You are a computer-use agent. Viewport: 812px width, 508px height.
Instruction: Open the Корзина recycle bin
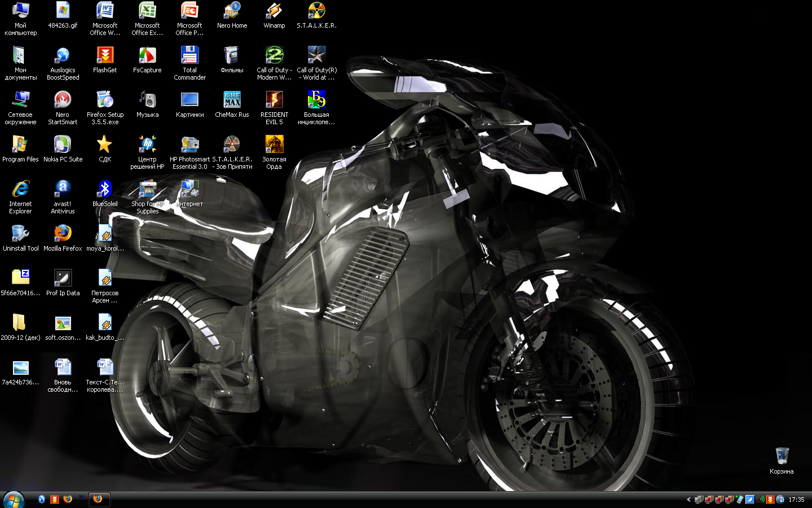coord(782,456)
